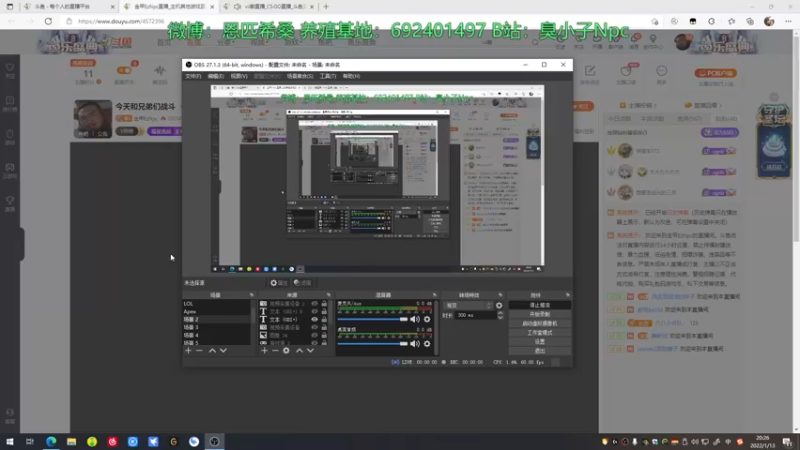Click the OBS preview canvas thumbnail
800x450 pixels.
(x=378, y=179)
